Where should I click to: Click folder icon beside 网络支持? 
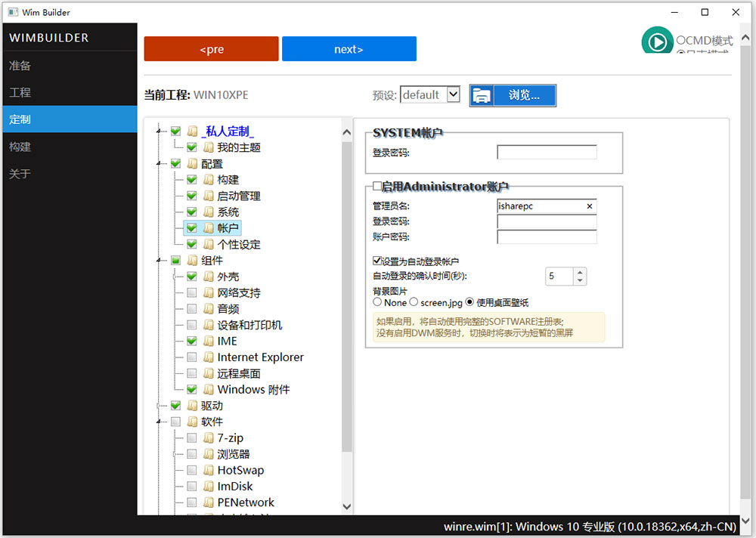point(209,292)
